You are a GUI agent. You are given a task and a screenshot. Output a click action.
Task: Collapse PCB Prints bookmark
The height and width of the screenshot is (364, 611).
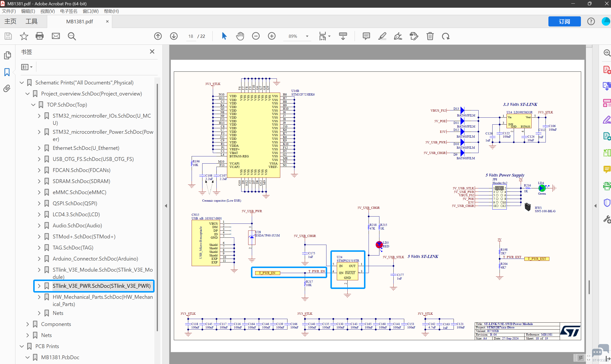tap(22, 346)
